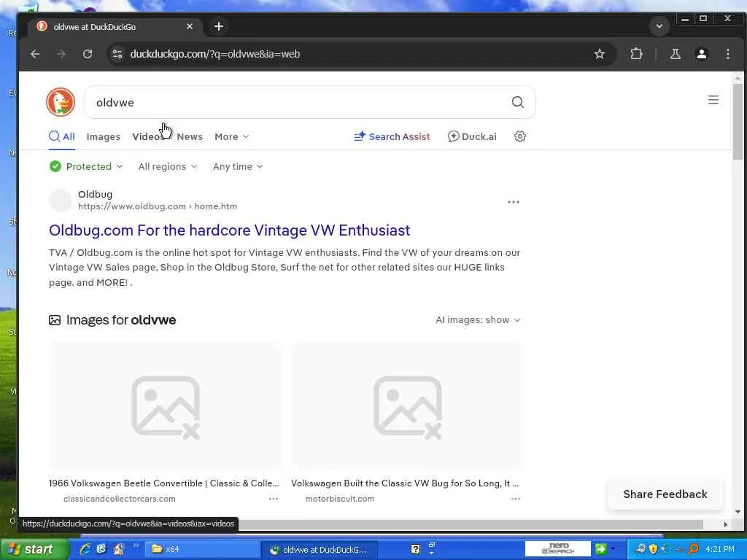Click the security shield tray icon
The image size is (747, 560).
point(653,549)
